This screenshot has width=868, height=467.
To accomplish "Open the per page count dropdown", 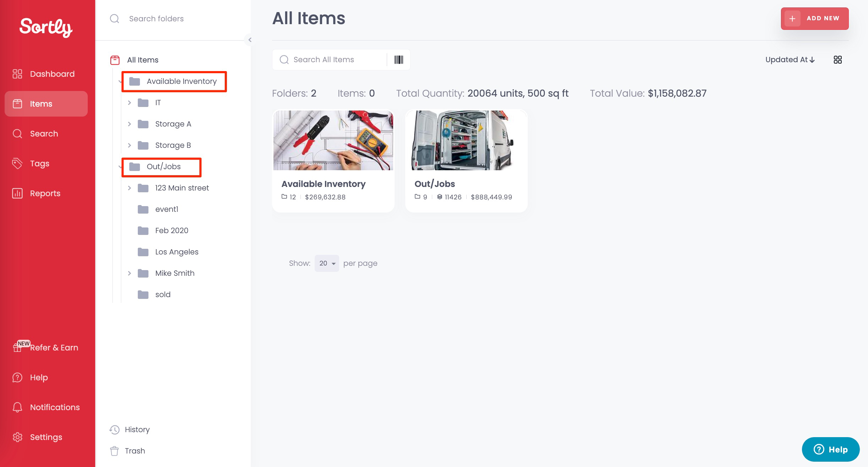I will pos(327,263).
